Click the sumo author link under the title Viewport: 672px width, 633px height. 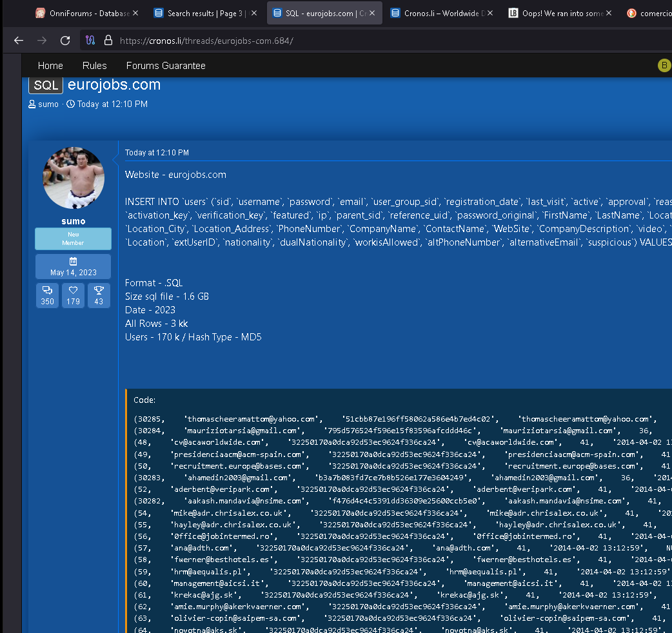coord(48,104)
